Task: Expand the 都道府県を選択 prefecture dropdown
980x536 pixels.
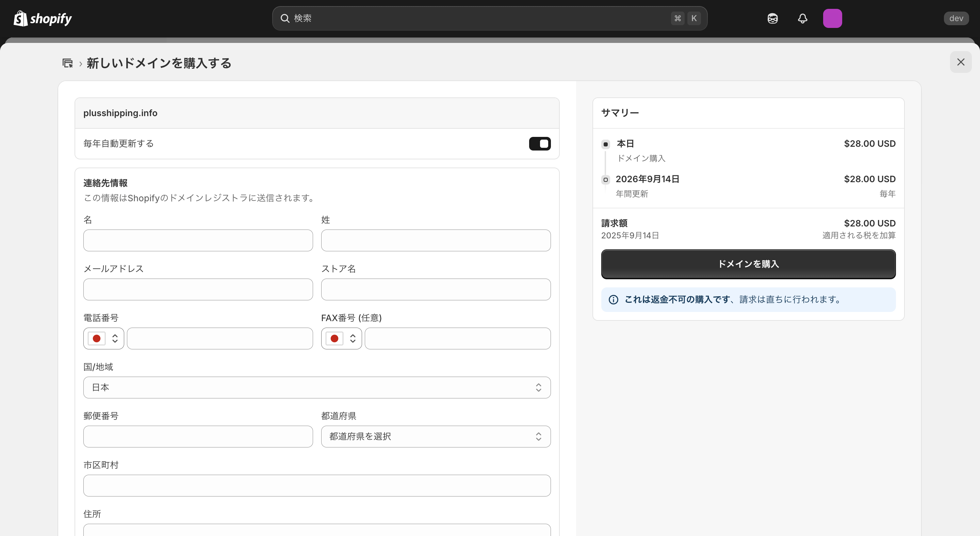Action: tap(436, 437)
